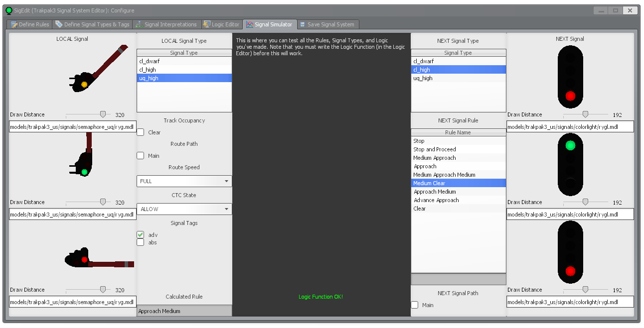Select cl_dwarf in NEXT Signal Type list
644x328 pixels.
pyautogui.click(x=459, y=61)
